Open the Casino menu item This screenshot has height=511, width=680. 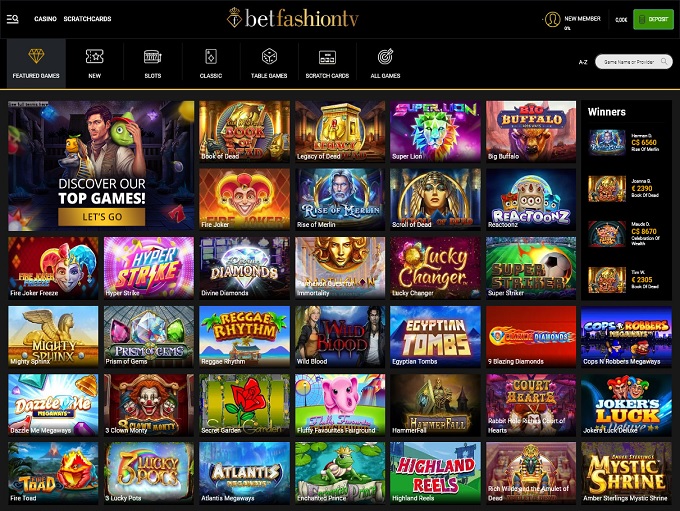tap(46, 19)
